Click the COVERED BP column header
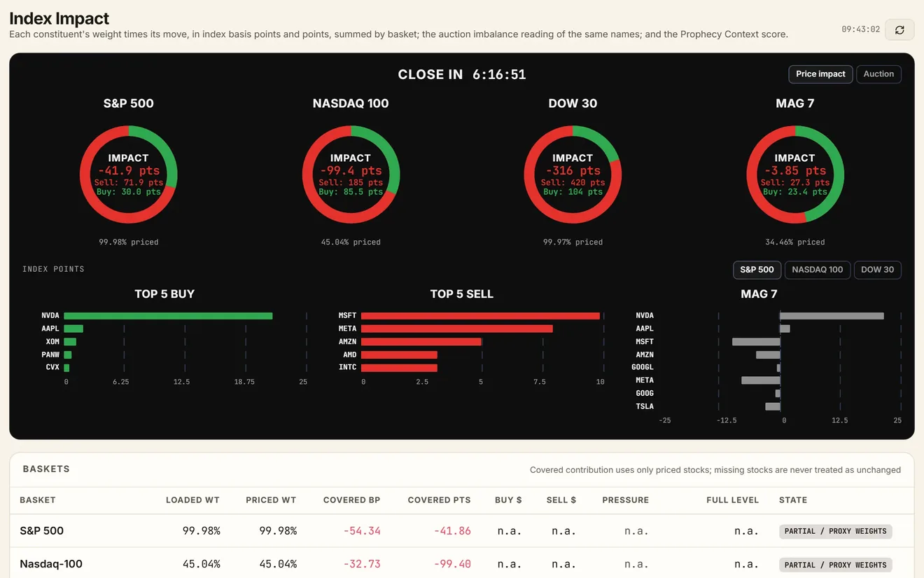The image size is (924, 578). (351, 500)
